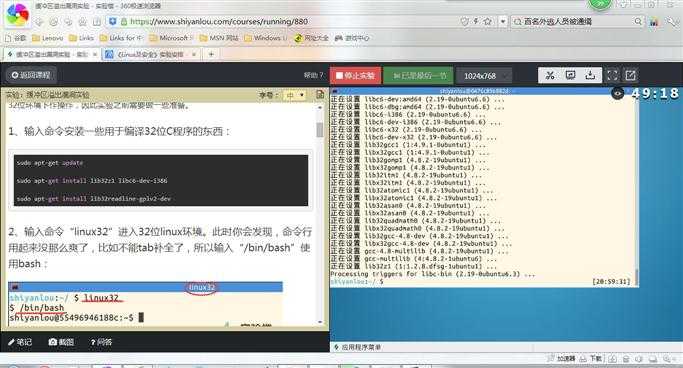Click the document icon at instructions panel top-right

[320, 95]
